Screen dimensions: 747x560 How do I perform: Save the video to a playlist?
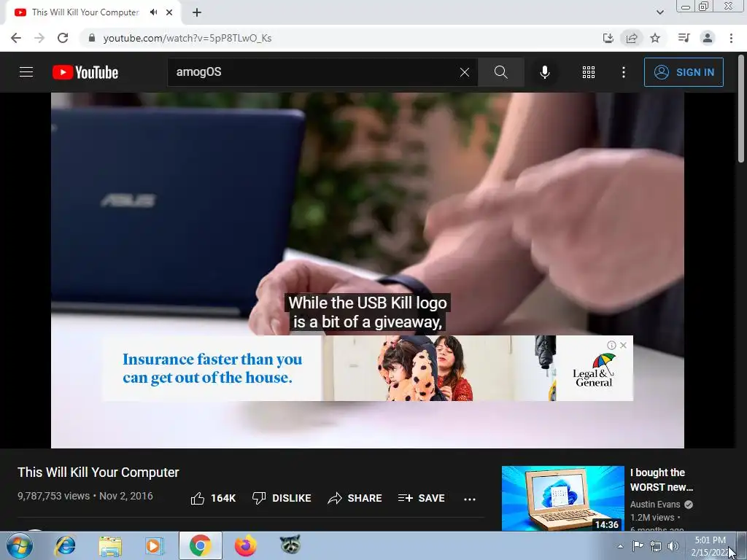pos(421,498)
